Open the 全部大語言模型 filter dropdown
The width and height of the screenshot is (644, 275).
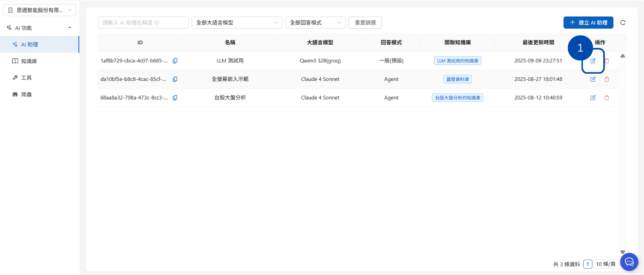[237, 23]
